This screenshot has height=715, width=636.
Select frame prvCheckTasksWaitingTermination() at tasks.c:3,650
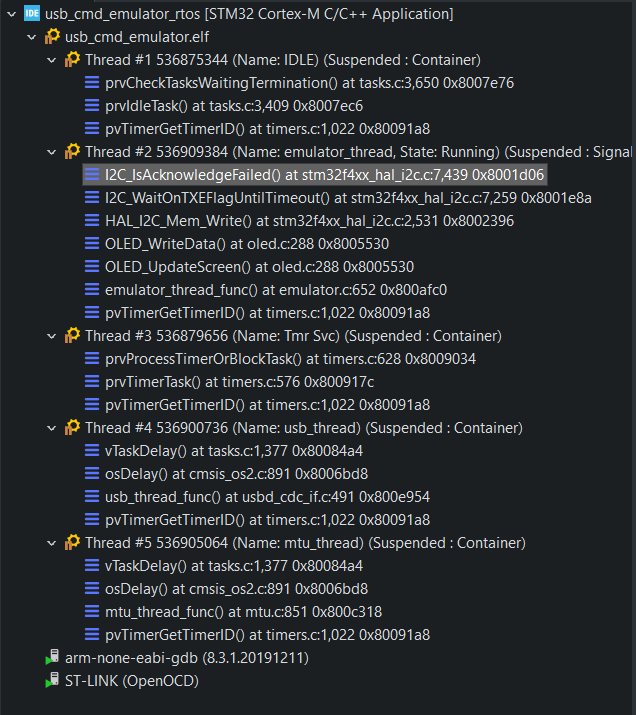[x=309, y=83]
